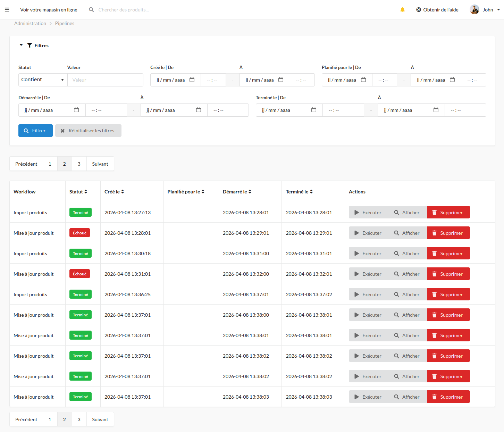Click the magnifier icon in the search bar
The image size is (504, 432).
(x=91, y=9)
